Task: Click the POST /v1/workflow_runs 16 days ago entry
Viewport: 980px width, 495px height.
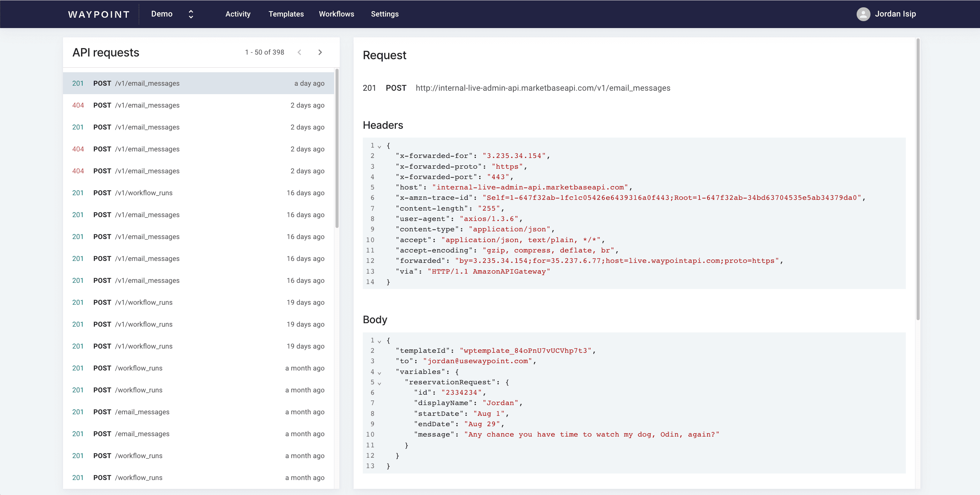Action: 198,193
